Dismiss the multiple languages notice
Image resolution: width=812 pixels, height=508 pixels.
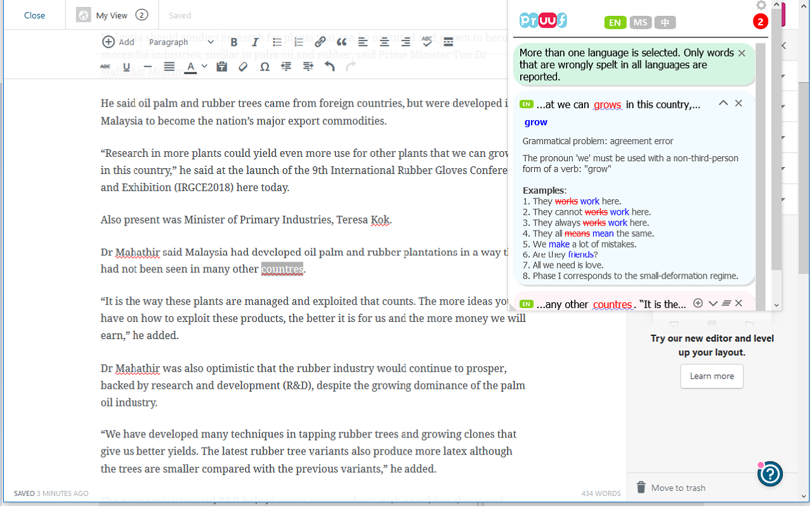point(742,53)
